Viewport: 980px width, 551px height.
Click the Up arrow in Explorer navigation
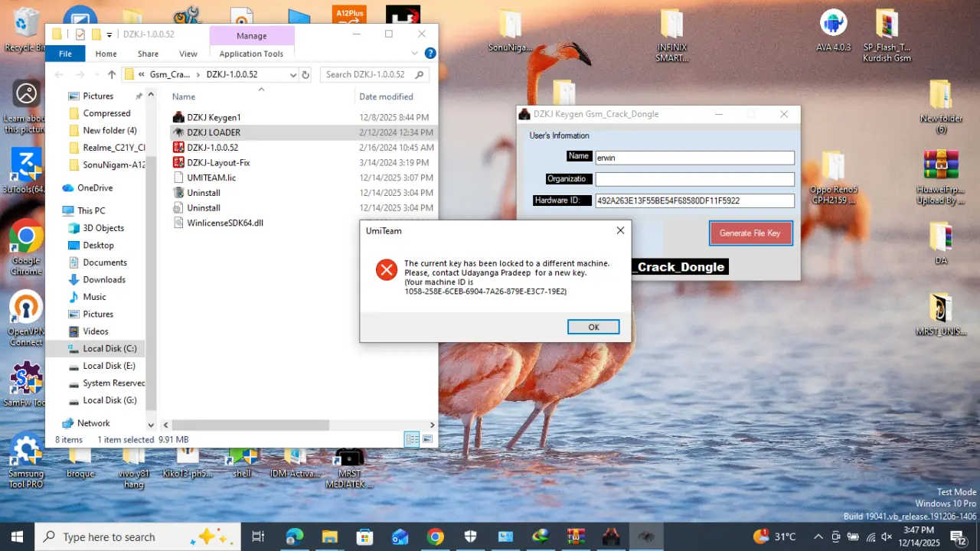pyautogui.click(x=112, y=74)
